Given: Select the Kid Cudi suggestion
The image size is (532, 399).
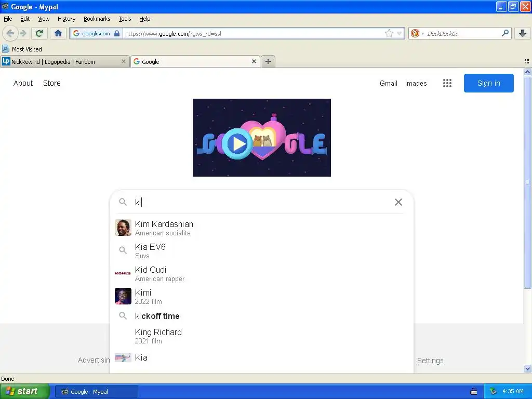Looking at the screenshot, I should 261,273.
